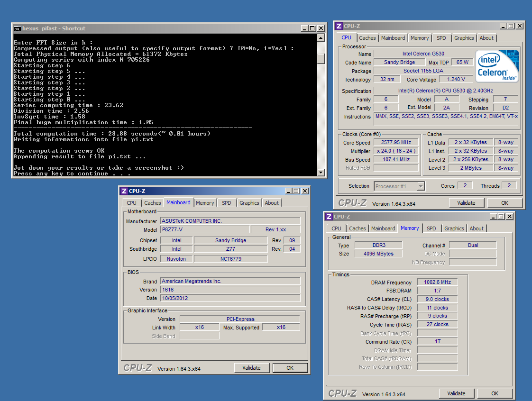Screen dimensions: 532x401
Task: Open Graphics tab in CPU window
Action: 464,38
